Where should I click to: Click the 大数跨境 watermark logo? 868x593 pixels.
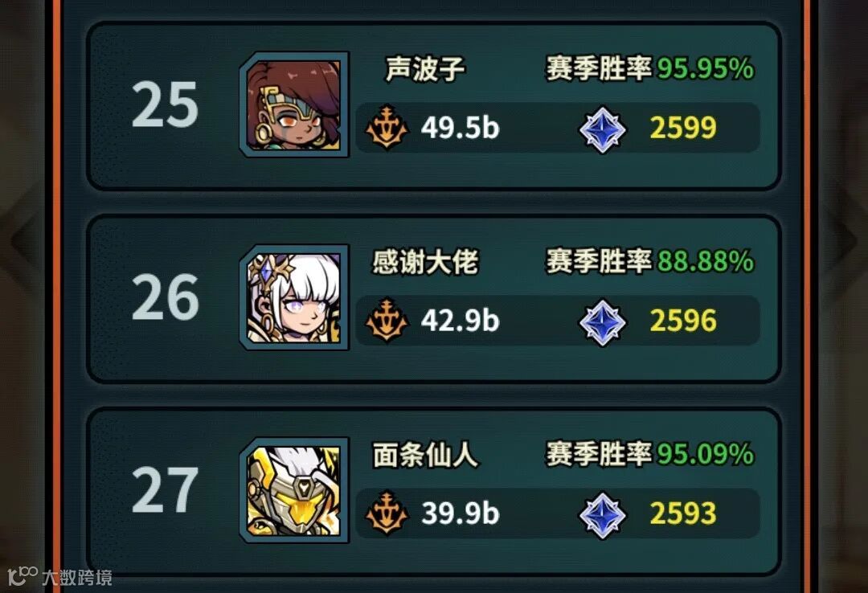(60, 577)
